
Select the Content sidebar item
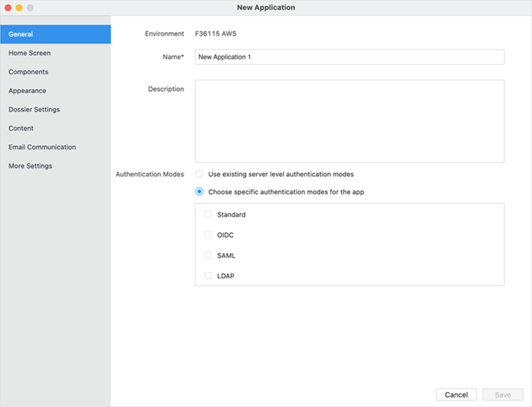click(x=21, y=128)
